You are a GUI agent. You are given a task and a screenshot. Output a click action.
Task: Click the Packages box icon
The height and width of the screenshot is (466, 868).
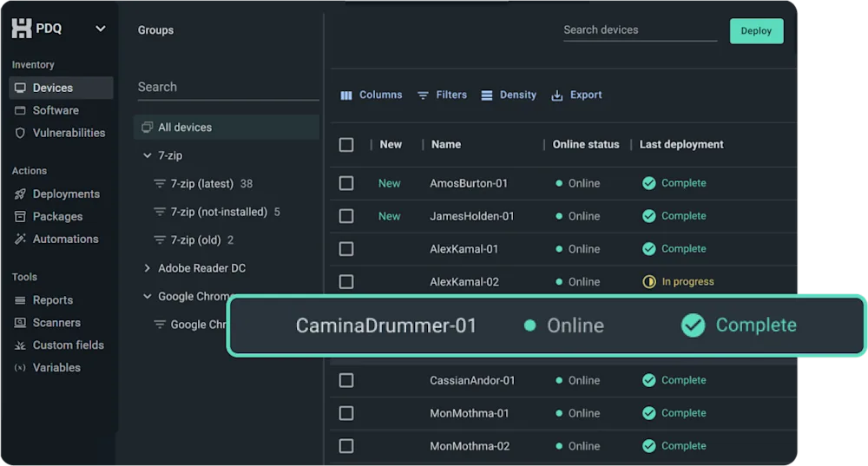pos(20,216)
